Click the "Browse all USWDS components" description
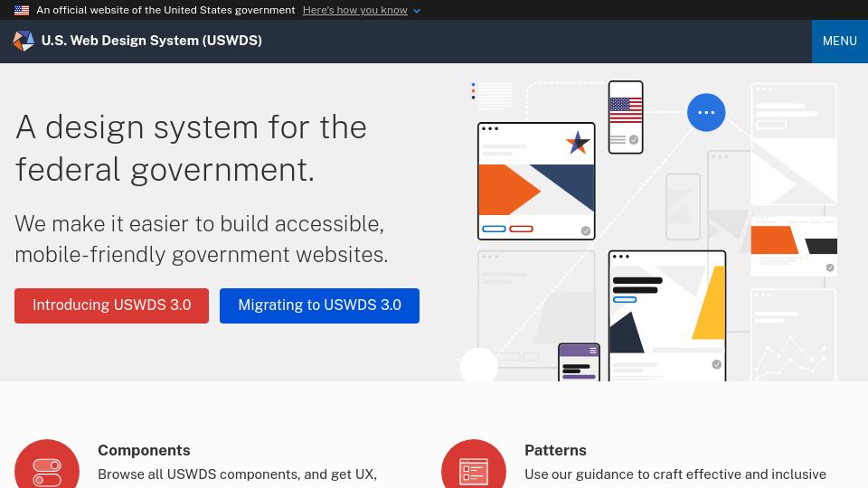The height and width of the screenshot is (488, 868). (237, 474)
